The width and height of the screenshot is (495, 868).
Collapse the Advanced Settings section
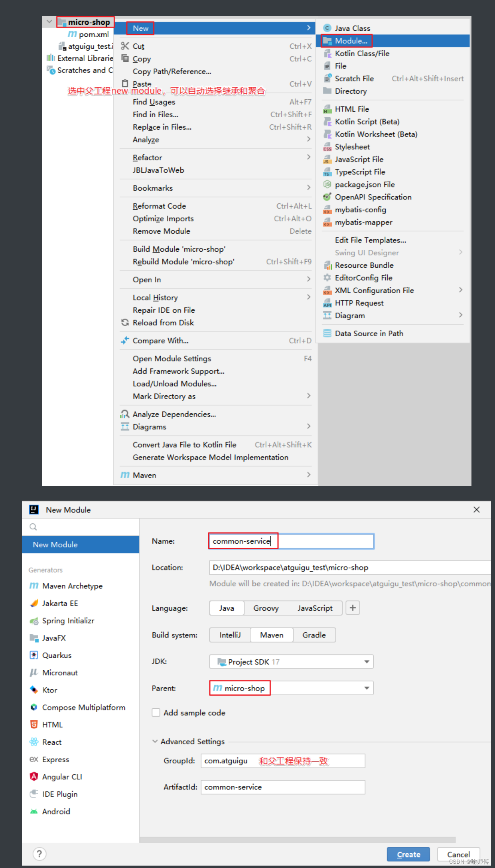tap(155, 741)
